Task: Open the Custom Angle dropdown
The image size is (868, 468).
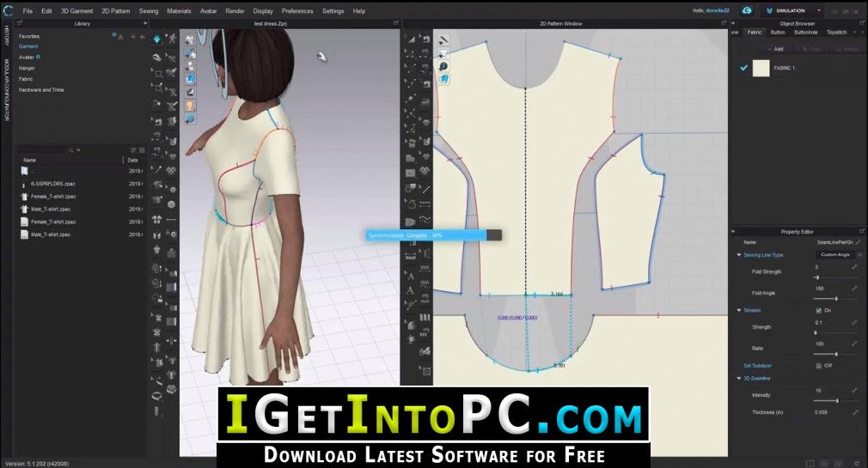Action: pos(859,254)
